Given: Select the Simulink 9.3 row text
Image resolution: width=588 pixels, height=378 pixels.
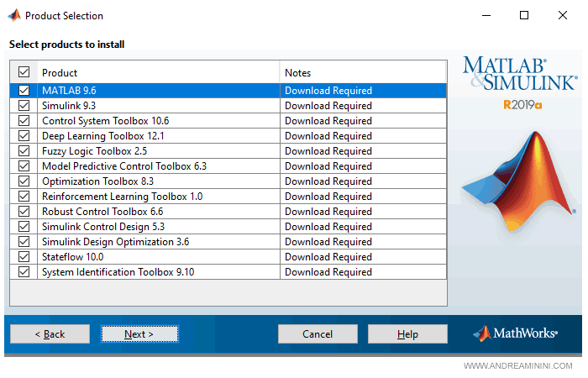Looking at the screenshot, I should (69, 106).
